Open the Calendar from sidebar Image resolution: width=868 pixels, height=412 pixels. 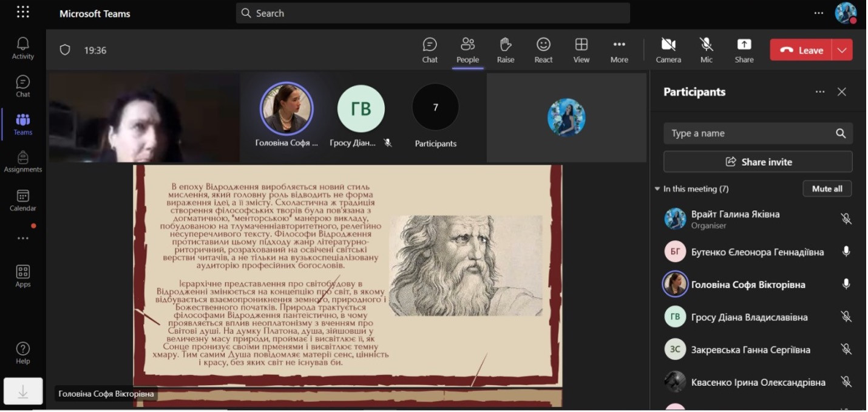tap(23, 200)
